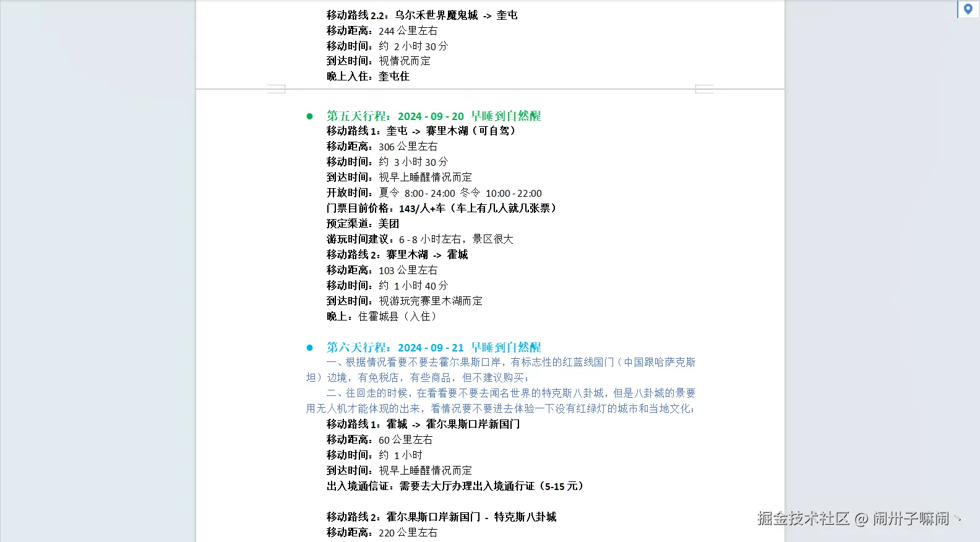Click the line 移动路线 2: 赛里木湖 -> 霍城

pyautogui.click(x=397, y=254)
